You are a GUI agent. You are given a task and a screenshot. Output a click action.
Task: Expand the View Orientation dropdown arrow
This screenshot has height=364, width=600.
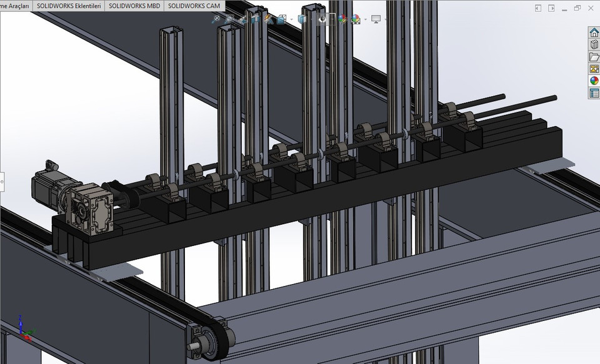coord(291,19)
